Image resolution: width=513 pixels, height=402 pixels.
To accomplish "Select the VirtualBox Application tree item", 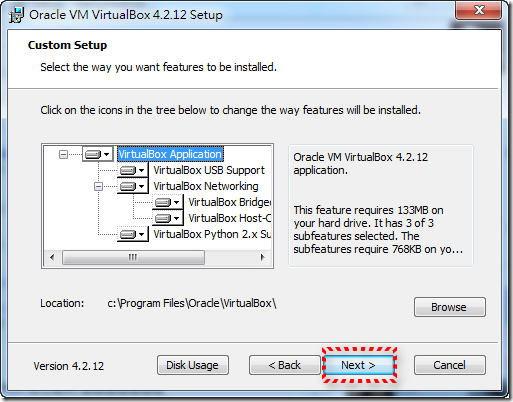I will pyautogui.click(x=170, y=154).
